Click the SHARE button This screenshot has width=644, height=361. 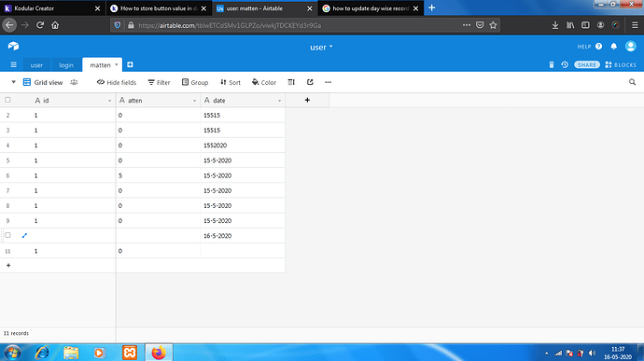pyautogui.click(x=587, y=65)
